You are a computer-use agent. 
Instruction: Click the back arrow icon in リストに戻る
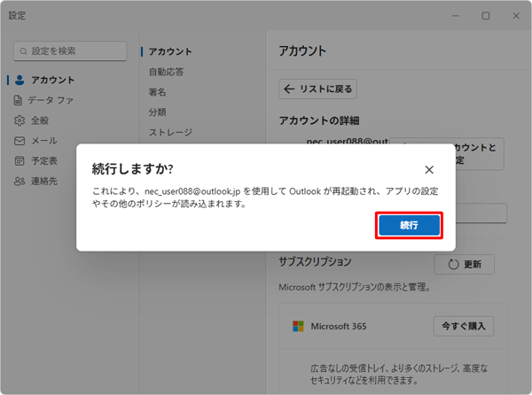pos(289,89)
